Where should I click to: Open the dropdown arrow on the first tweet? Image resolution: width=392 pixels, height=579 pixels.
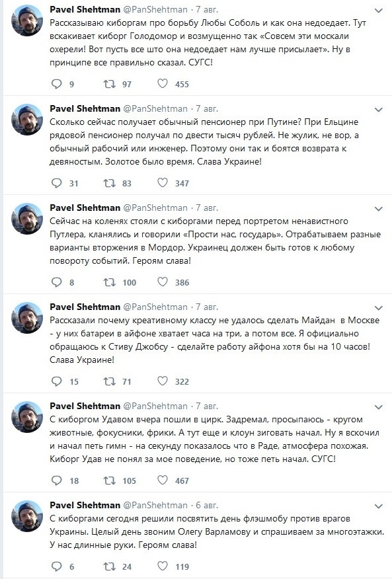(379, 11)
